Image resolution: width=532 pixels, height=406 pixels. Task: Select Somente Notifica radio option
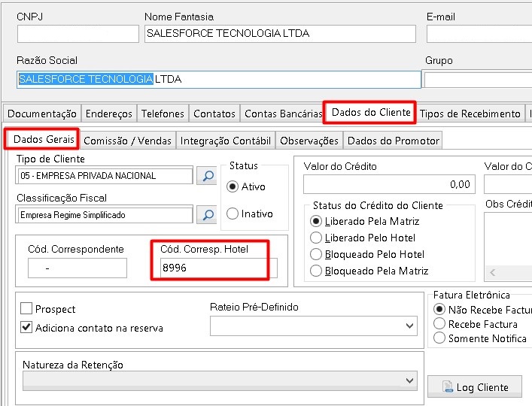(x=439, y=338)
